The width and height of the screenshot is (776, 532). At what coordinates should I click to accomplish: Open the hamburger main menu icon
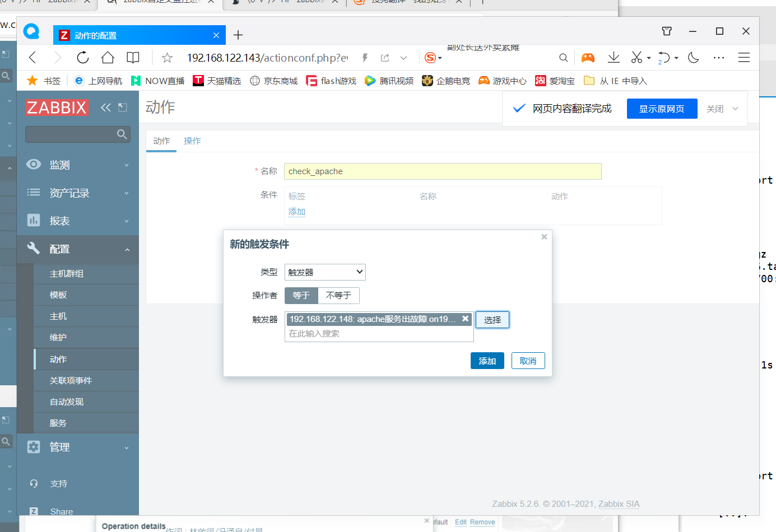(x=744, y=57)
